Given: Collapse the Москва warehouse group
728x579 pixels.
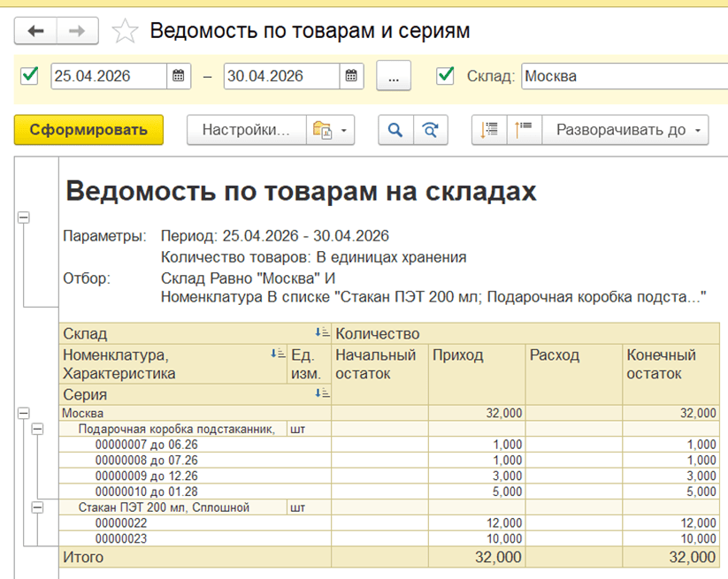Looking at the screenshot, I should [x=23, y=413].
